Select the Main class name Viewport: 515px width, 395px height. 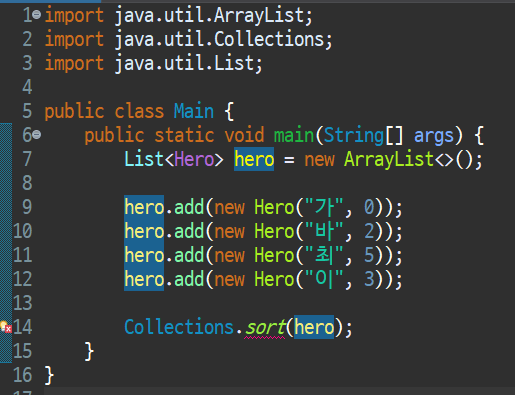(194, 111)
